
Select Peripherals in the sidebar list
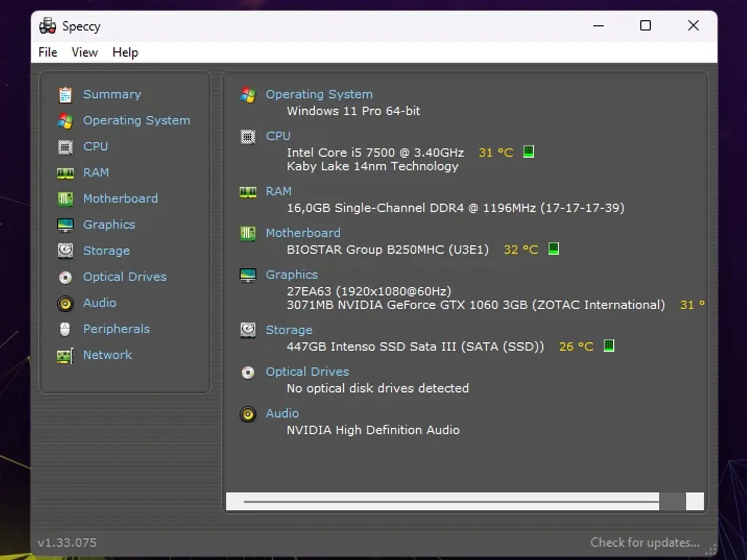116,329
